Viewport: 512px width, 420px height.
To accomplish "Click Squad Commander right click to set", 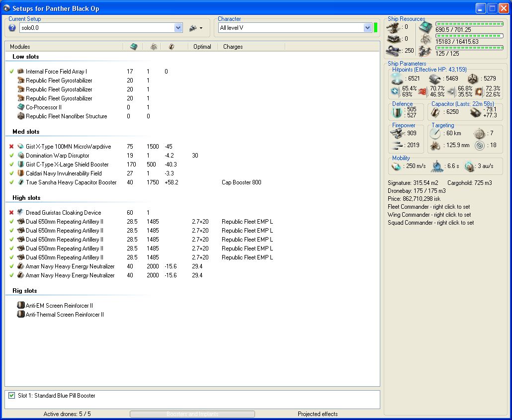I will pyautogui.click(x=430, y=223).
